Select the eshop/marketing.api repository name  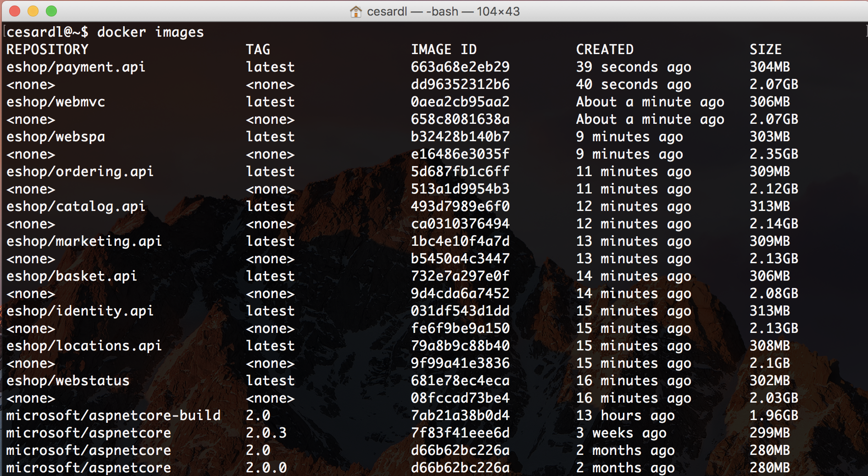pos(84,241)
